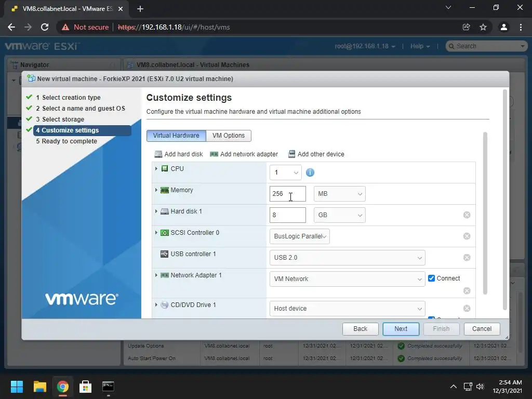
Task: Click the taskbar volume icon
Action: pos(480,387)
